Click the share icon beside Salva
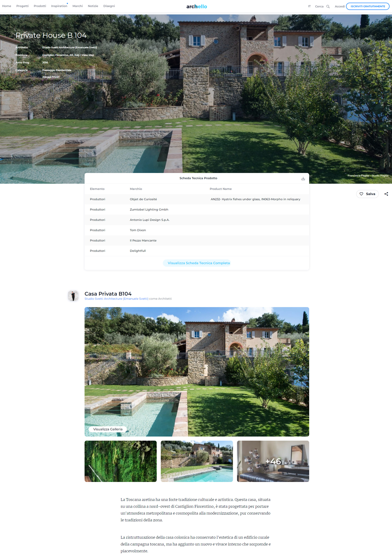This screenshot has height=555, width=392. (386, 194)
